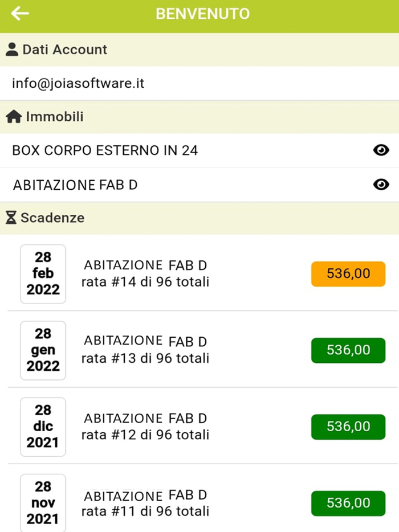Click the green 536,00 badge for rata #13
Viewport: 399px width, 532px height.
[x=348, y=350]
